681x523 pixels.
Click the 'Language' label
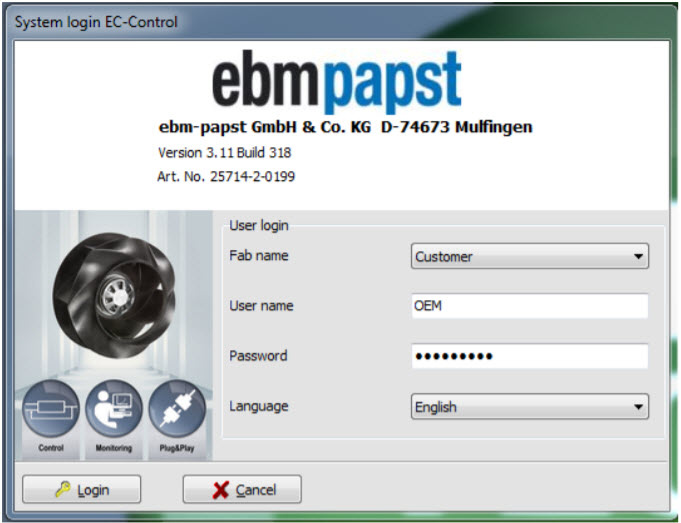tap(258, 406)
